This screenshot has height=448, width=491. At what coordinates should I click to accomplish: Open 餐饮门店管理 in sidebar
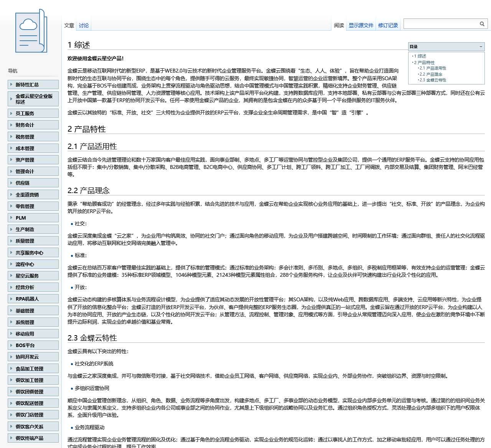(x=33, y=415)
